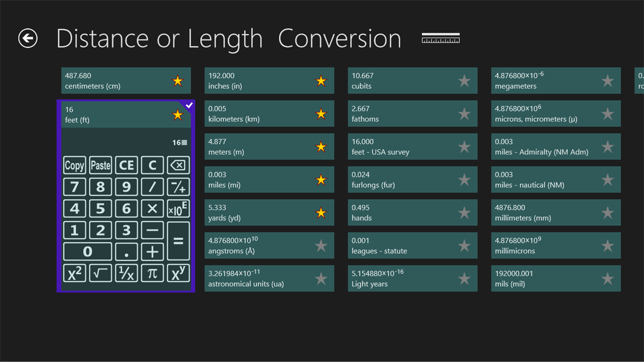Unstar the feet (ft) favorite
This screenshot has height=362, width=644.
click(178, 115)
